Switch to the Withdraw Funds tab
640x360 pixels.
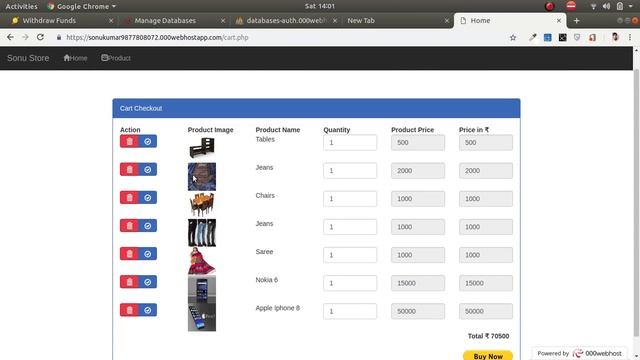click(62, 20)
